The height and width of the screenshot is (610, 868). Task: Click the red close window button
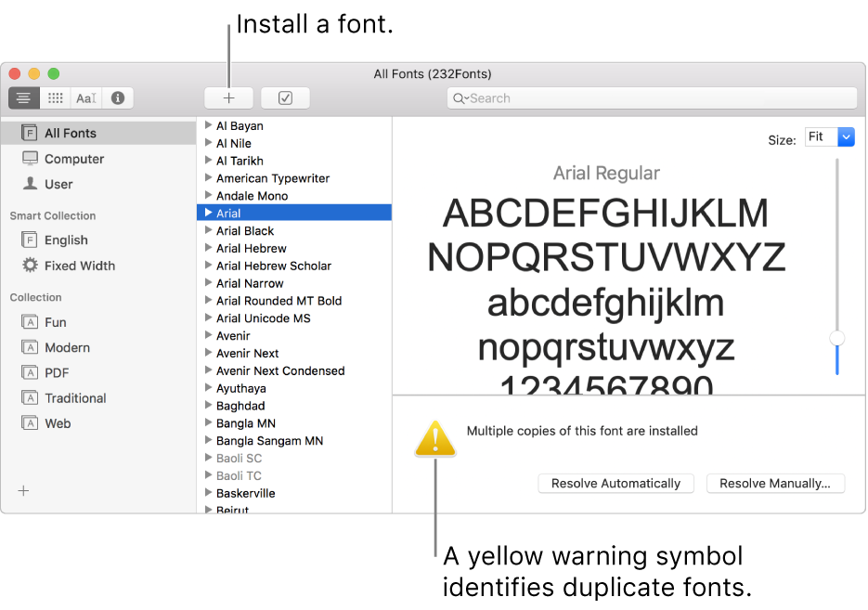(15, 73)
